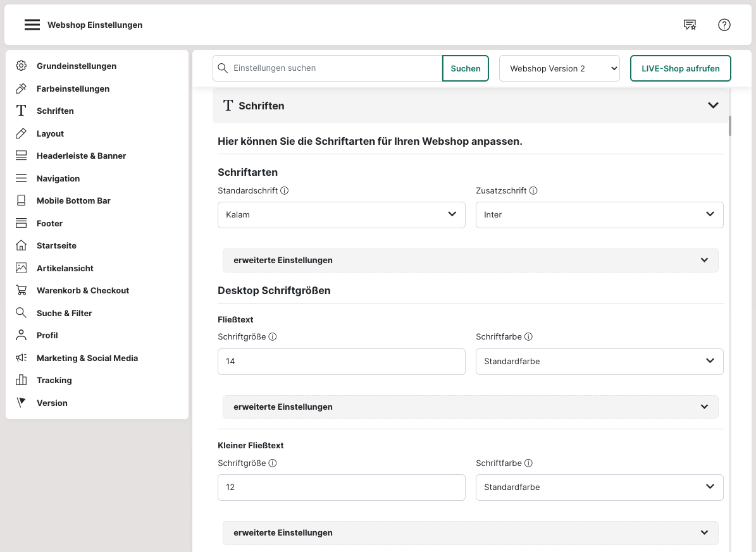Click the feedback chat icon
Screen dimensions: 756x552
(x=690, y=25)
